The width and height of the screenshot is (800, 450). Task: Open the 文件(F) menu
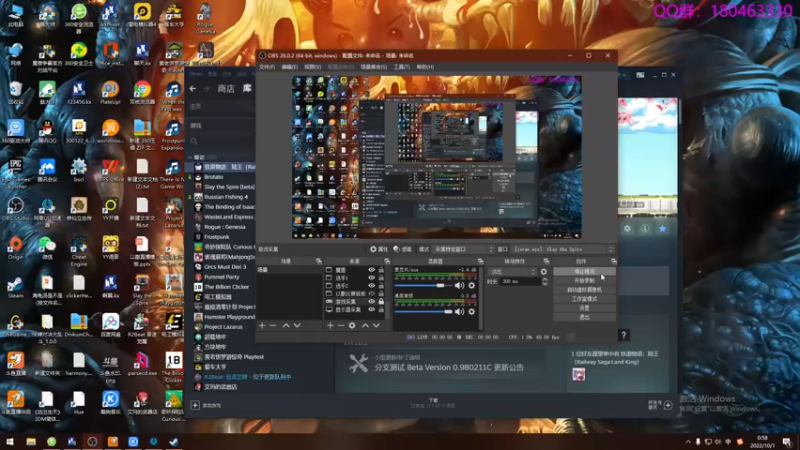(267, 67)
